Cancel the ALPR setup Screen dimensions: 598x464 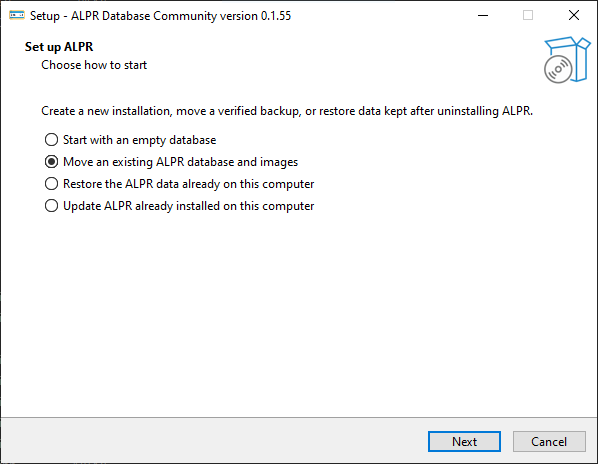pyautogui.click(x=549, y=442)
